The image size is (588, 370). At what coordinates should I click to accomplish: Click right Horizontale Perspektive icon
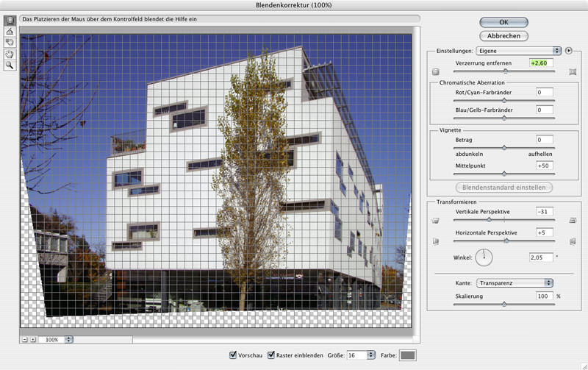tap(573, 241)
